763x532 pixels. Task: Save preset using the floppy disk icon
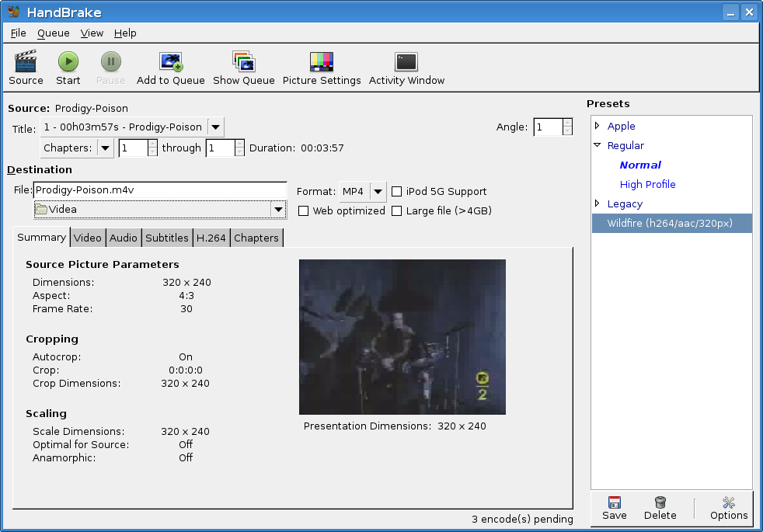pos(615,502)
